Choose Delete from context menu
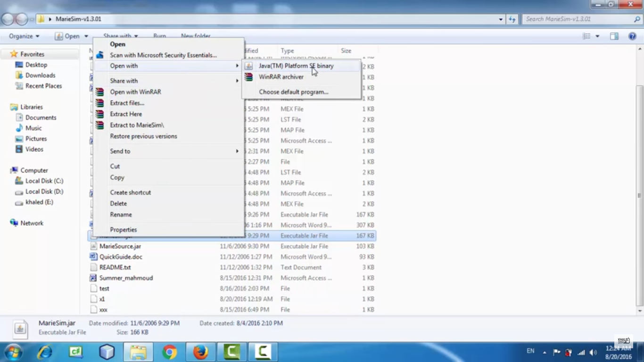Viewport: 644px width, 362px height. point(118,204)
